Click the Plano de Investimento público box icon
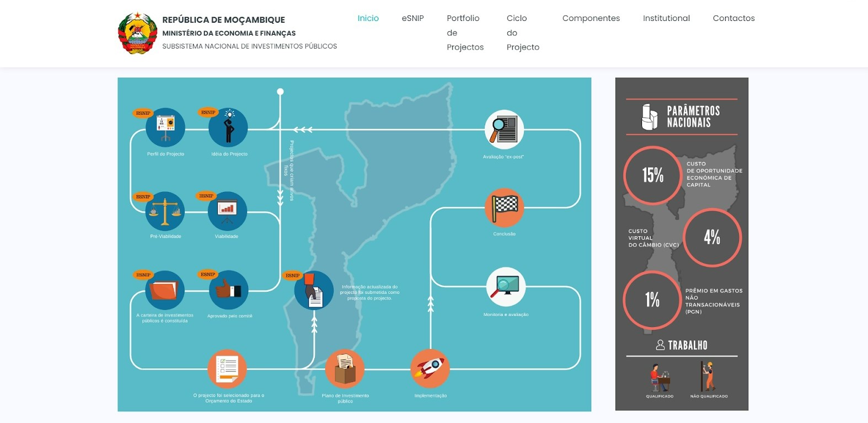The width and height of the screenshot is (868, 423). (345, 368)
